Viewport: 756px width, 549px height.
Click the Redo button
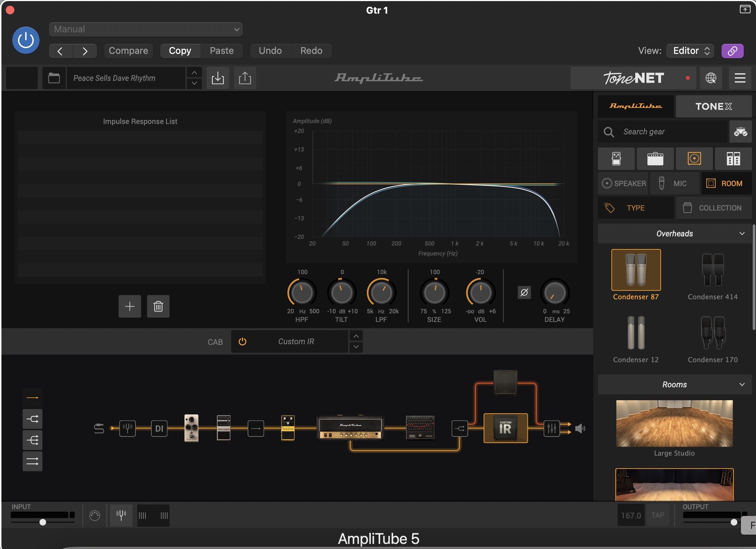pos(311,51)
